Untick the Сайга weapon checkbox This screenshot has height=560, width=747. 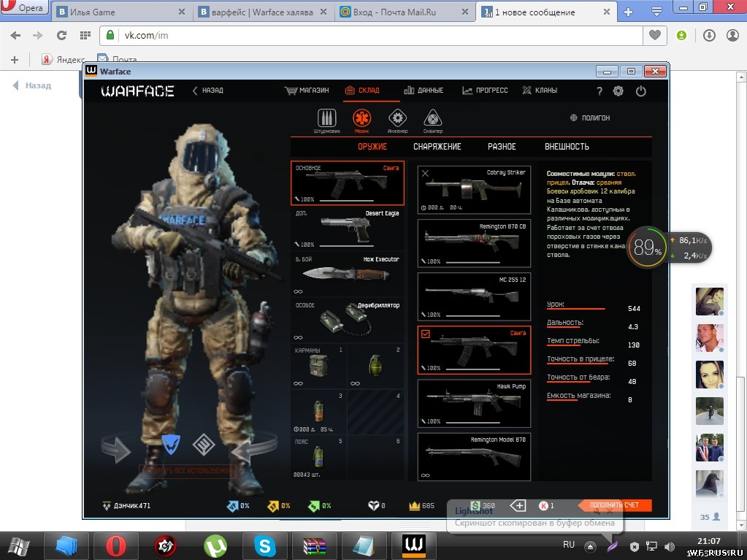pos(426,334)
